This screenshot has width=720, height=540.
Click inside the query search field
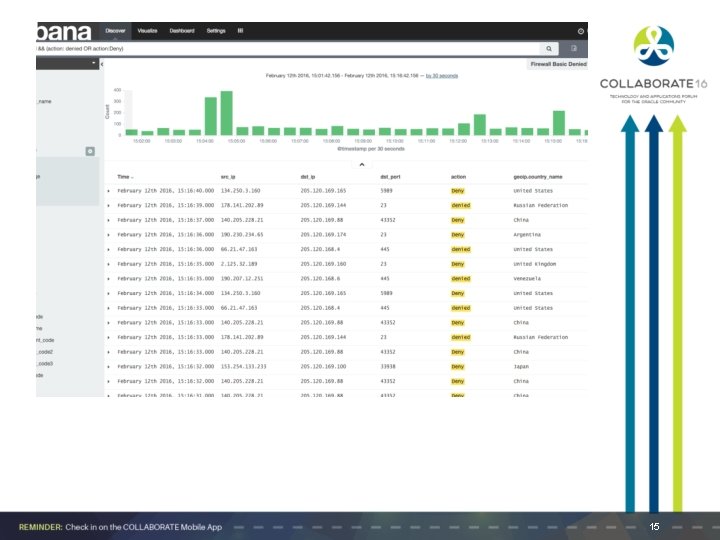[x=287, y=48]
